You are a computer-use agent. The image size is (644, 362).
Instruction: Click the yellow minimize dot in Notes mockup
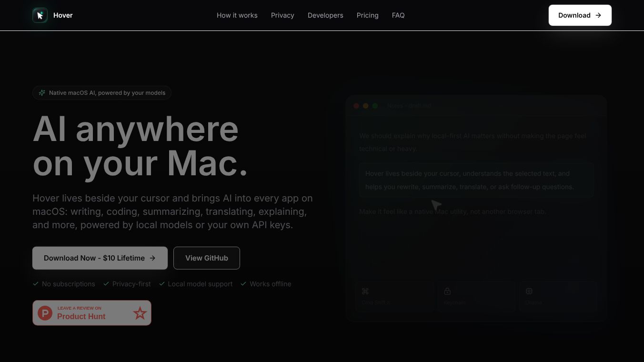(366, 106)
